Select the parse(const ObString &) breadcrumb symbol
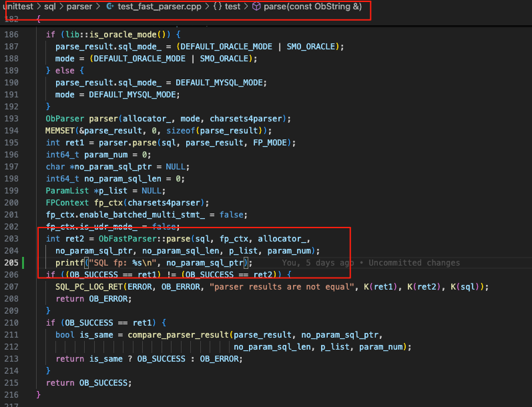The width and height of the screenshot is (532, 407). [313, 6]
